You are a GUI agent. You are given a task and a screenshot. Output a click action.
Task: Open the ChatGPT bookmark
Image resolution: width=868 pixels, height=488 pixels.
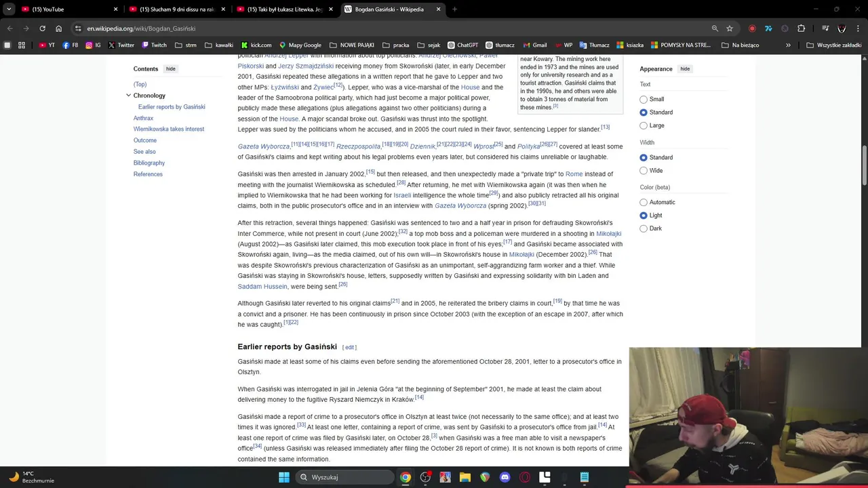coord(462,45)
